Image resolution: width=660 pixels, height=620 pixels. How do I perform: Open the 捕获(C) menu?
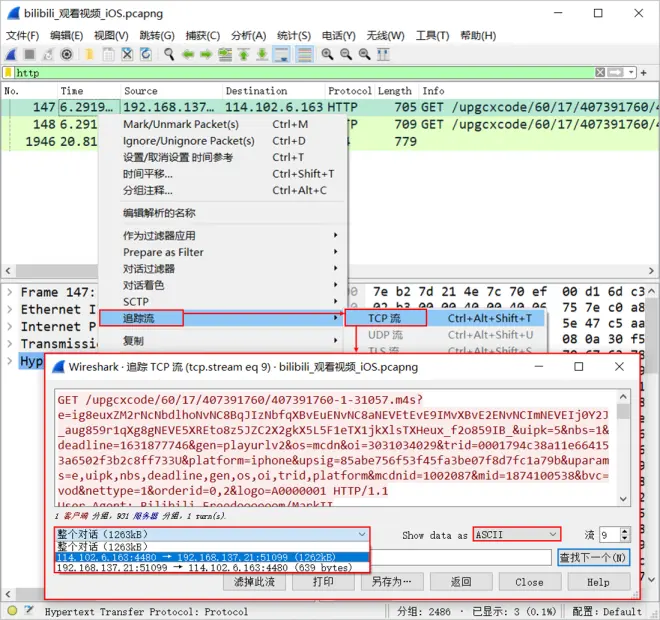coord(203,36)
